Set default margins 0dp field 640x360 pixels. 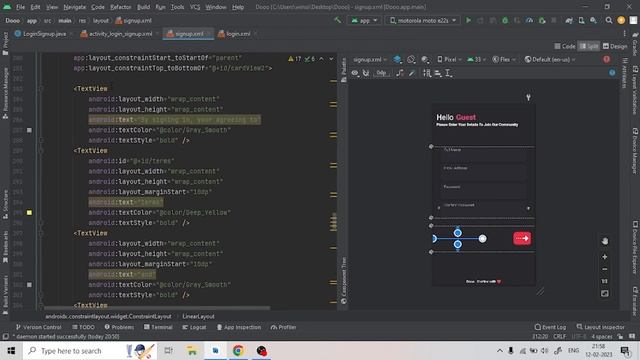point(381,73)
